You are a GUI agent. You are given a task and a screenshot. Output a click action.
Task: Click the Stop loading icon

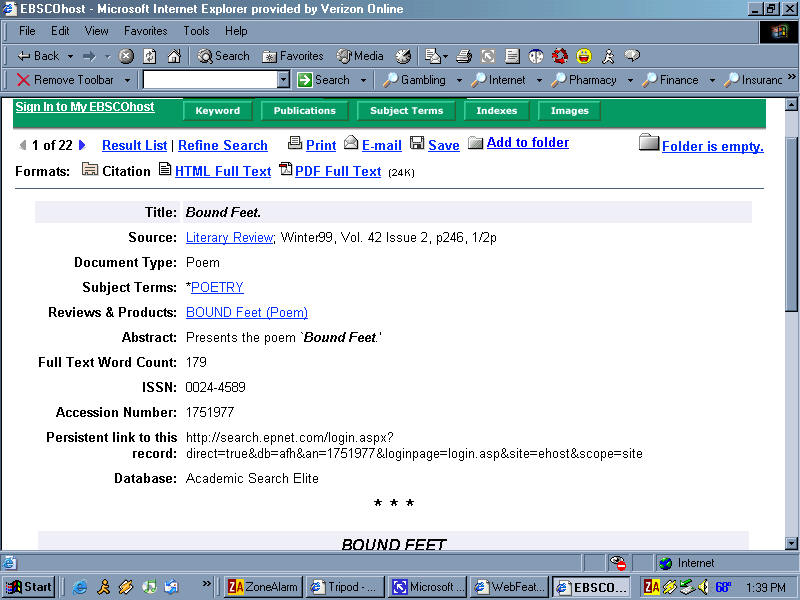point(126,56)
